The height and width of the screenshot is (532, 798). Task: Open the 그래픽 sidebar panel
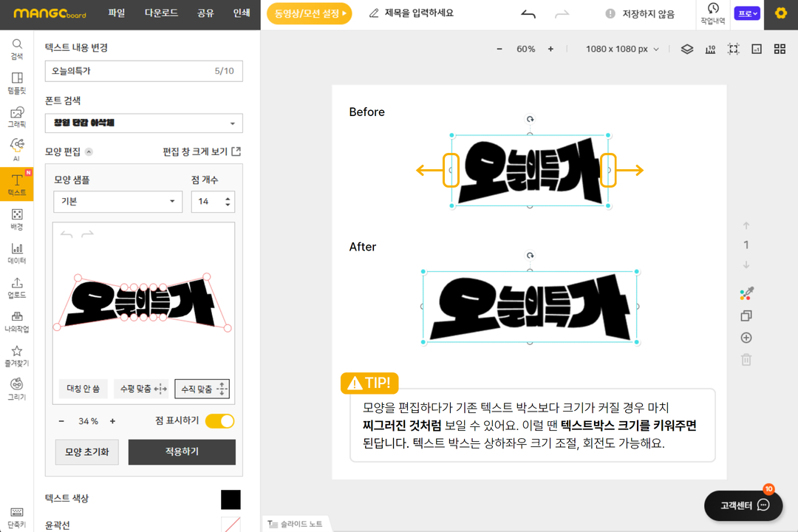pos(16,117)
